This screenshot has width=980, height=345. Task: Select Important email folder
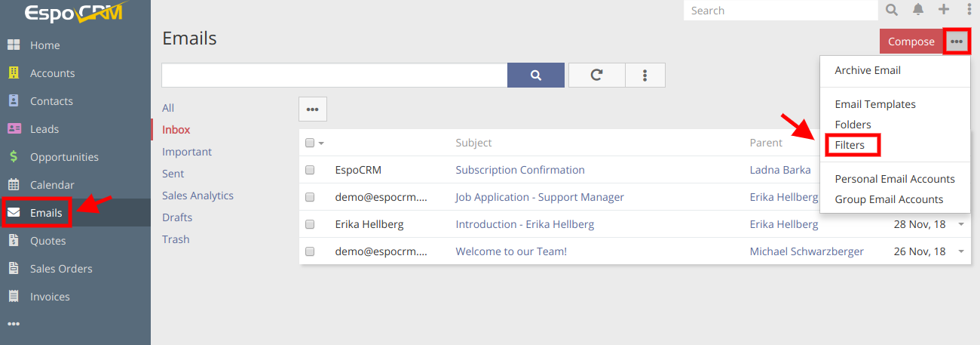187,152
